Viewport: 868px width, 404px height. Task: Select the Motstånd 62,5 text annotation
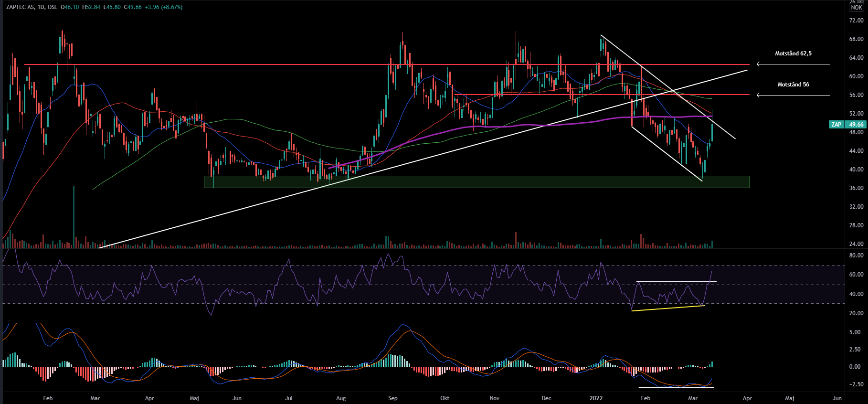coord(793,53)
